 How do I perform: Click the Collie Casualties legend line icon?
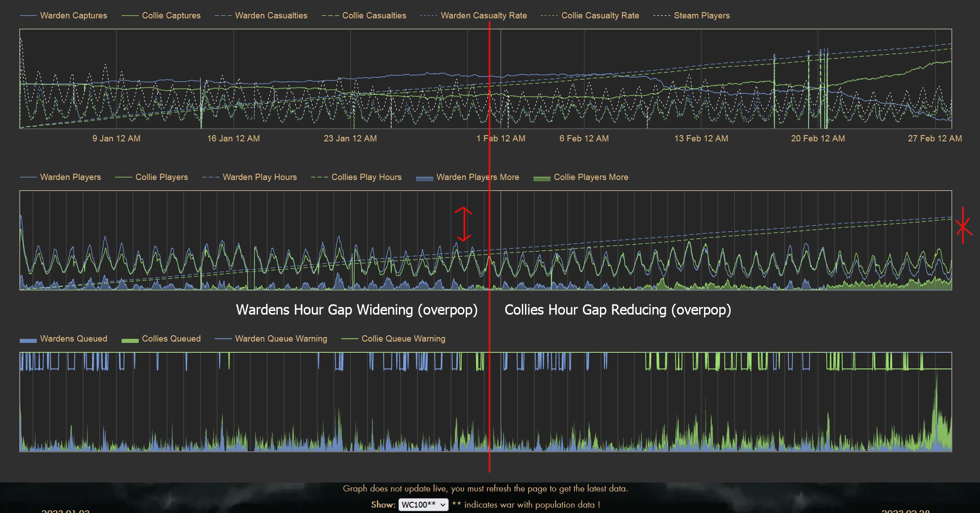coord(330,16)
